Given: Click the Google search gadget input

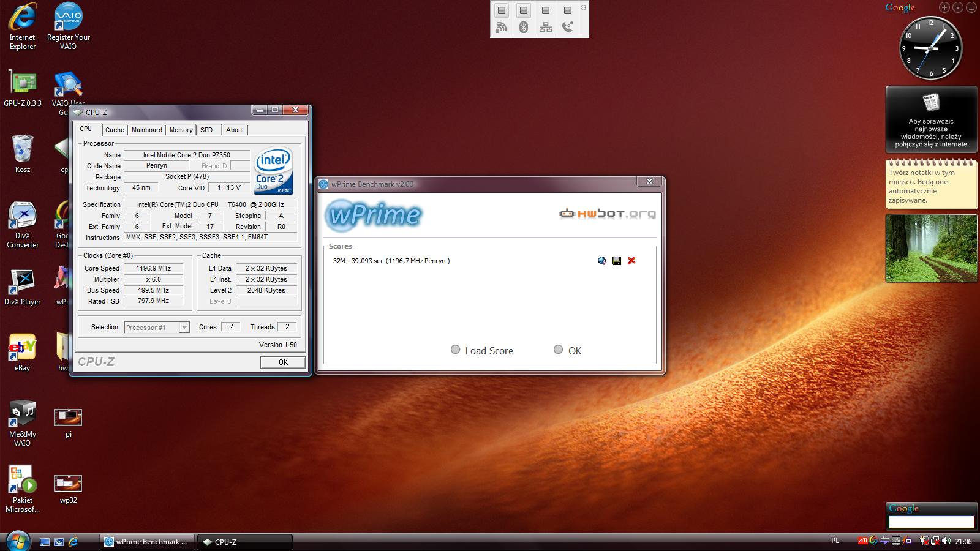Looking at the screenshot, I should (931, 522).
